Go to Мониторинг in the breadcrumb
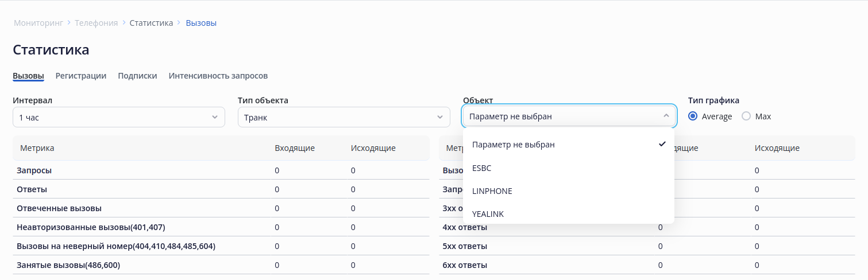The height and width of the screenshot is (280, 868). pos(38,23)
